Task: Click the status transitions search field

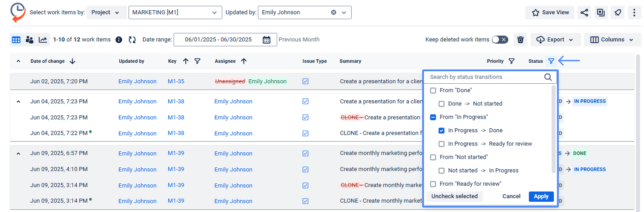Action: click(484, 77)
